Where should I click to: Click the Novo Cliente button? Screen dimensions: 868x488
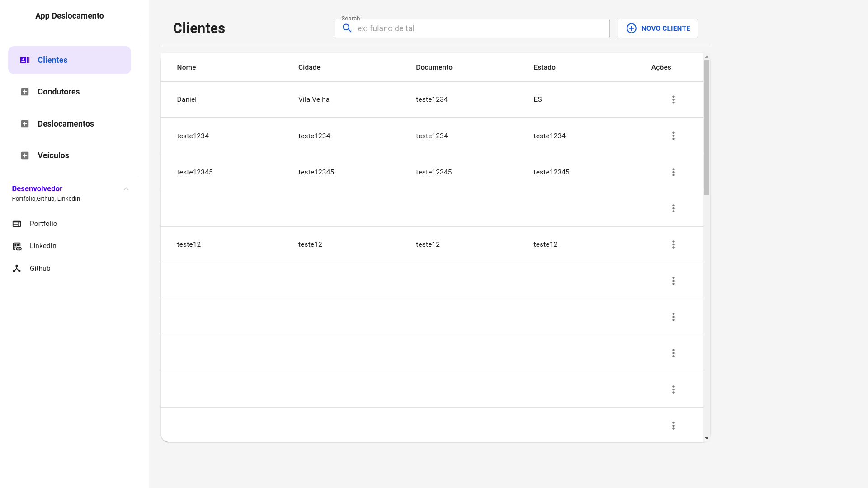coord(657,28)
